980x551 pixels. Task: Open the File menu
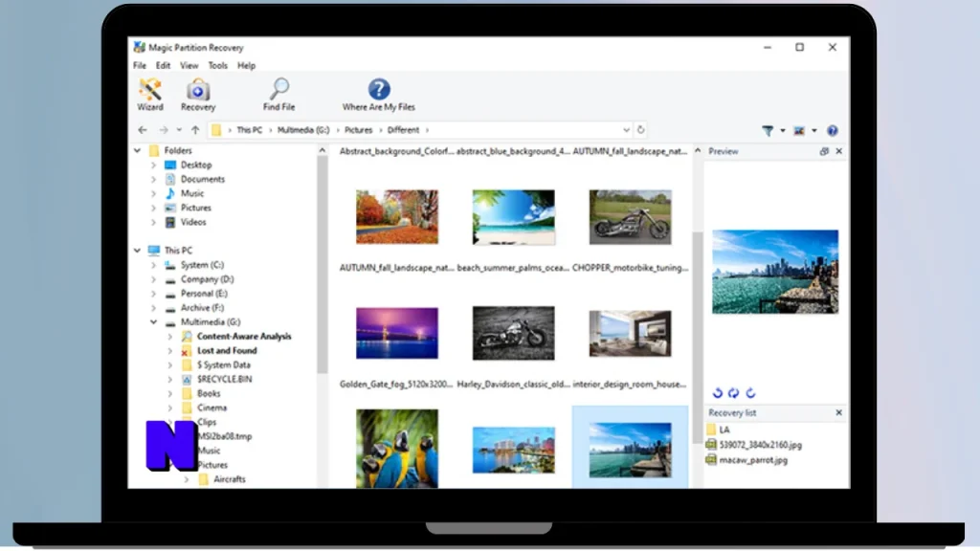pyautogui.click(x=140, y=66)
